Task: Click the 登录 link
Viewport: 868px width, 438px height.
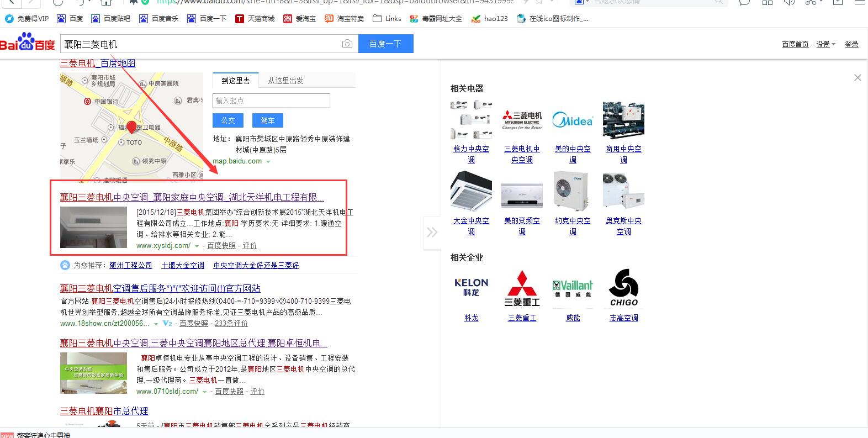Action: 851,44
